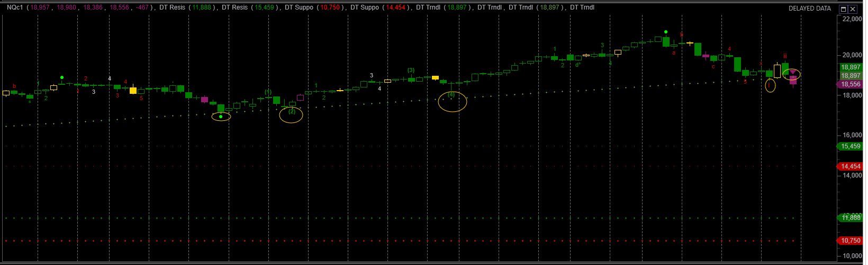868x265 pixels.
Task: Click the green (4) wave label
Action: click(451, 94)
